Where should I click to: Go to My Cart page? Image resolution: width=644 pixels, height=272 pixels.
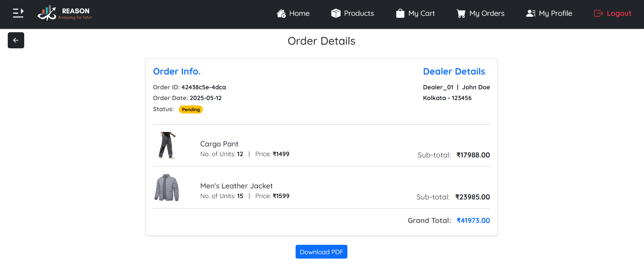coord(421,13)
